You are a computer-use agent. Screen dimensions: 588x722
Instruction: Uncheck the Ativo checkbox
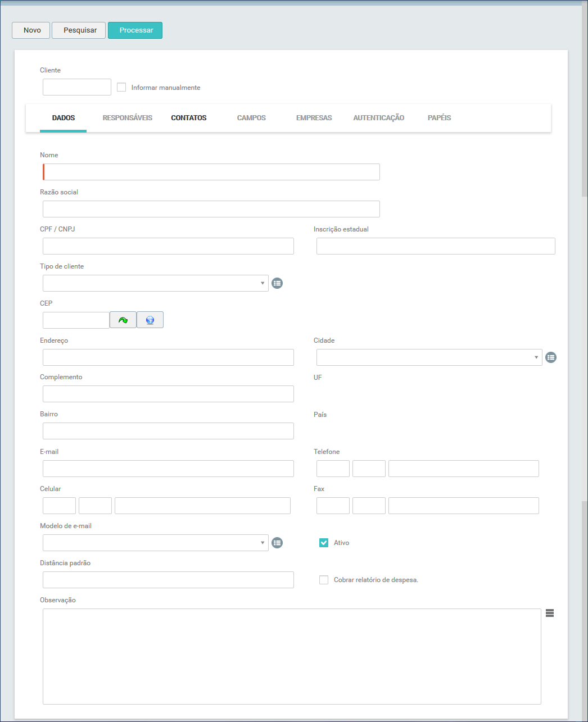324,543
